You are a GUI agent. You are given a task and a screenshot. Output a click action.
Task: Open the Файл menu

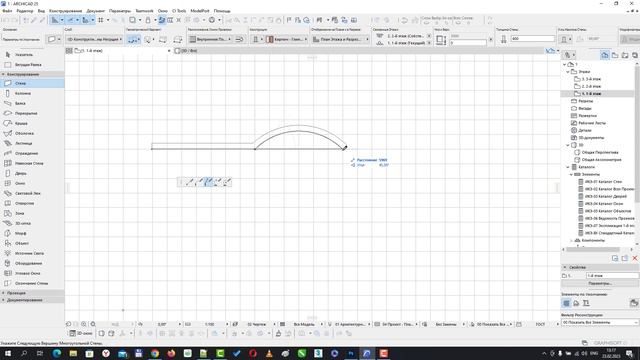click(7, 11)
